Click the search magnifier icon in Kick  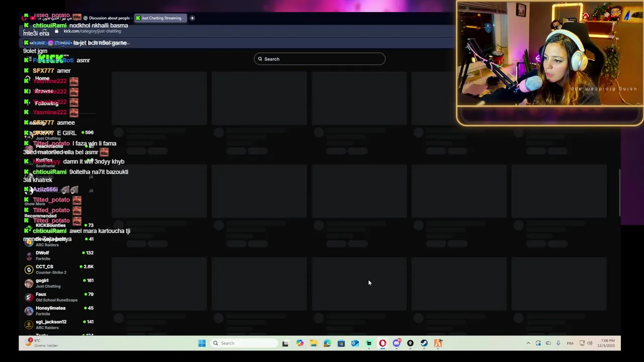pyautogui.click(x=260, y=59)
